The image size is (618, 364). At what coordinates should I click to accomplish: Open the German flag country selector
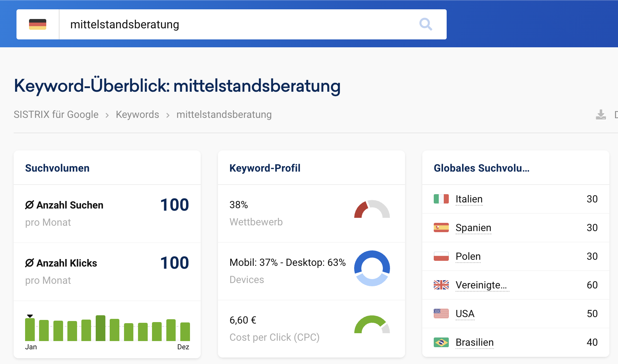(38, 24)
